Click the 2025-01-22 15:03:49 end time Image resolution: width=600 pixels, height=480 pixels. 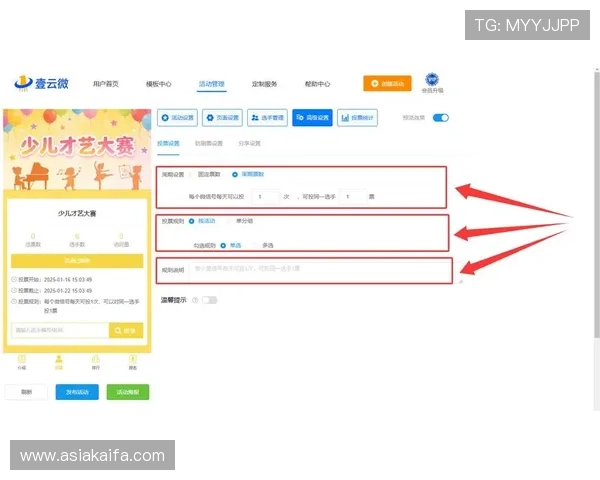coord(68,291)
